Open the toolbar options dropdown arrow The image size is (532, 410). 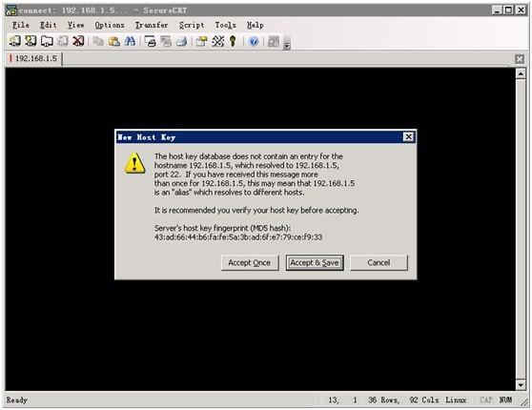coord(287,45)
